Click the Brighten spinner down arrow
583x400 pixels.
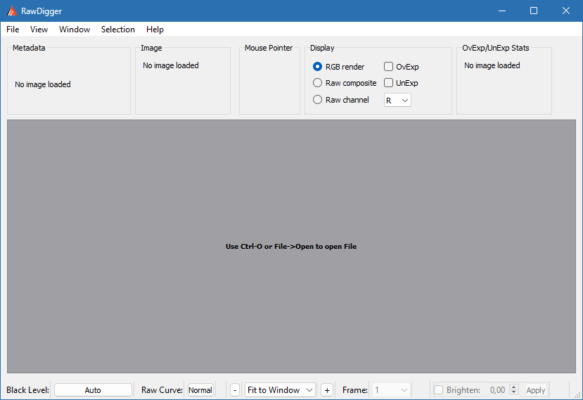(514, 393)
